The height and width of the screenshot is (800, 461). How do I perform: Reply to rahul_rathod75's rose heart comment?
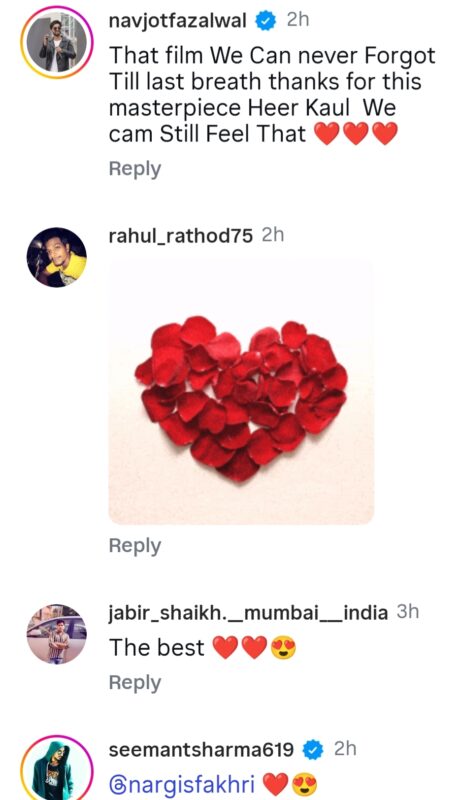click(x=135, y=546)
